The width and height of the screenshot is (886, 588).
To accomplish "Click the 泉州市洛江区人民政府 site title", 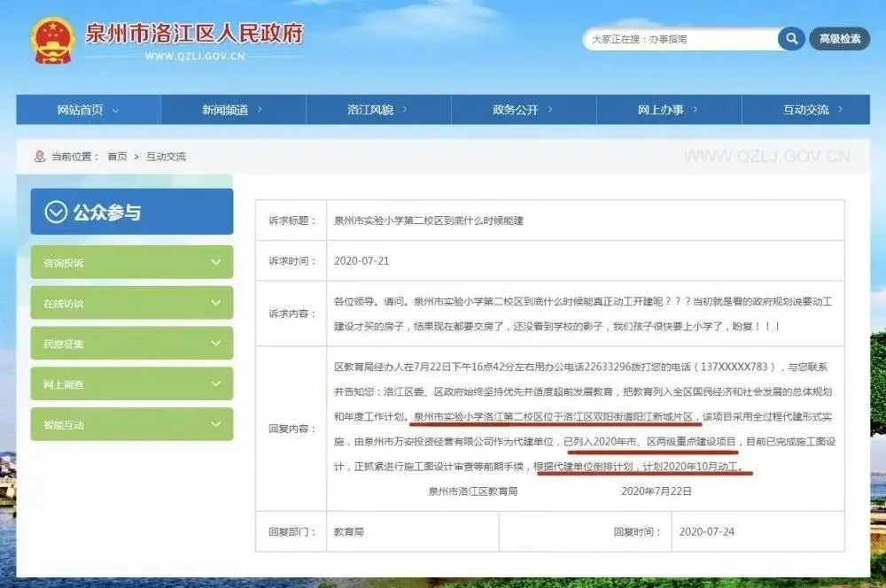I will point(193,34).
